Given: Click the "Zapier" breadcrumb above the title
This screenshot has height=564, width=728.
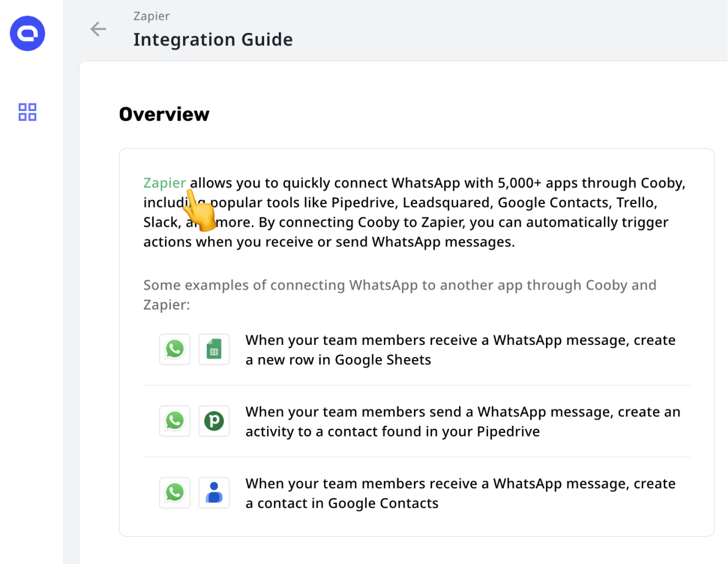Looking at the screenshot, I should [151, 16].
